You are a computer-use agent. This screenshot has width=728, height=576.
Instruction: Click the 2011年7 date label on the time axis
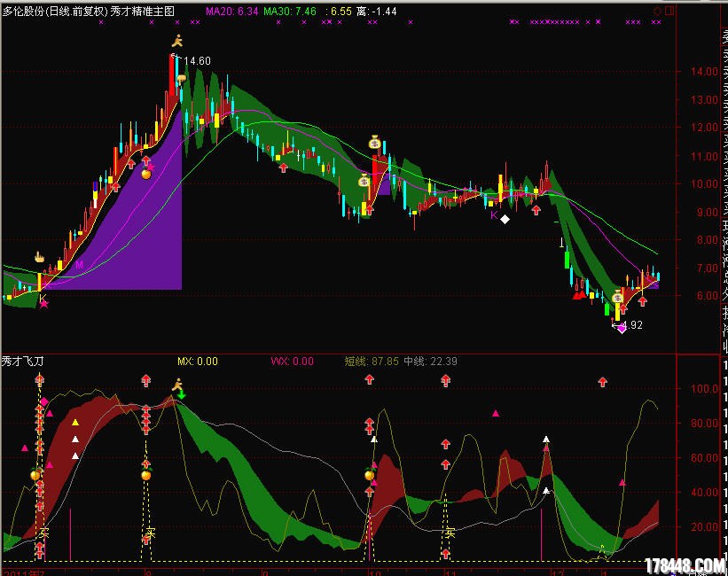[24, 572]
